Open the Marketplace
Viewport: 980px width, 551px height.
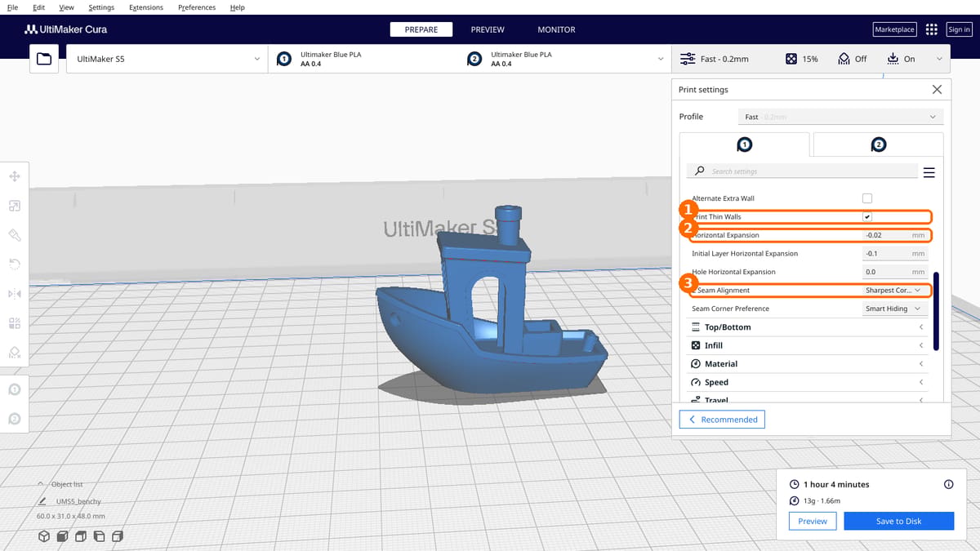coord(894,29)
